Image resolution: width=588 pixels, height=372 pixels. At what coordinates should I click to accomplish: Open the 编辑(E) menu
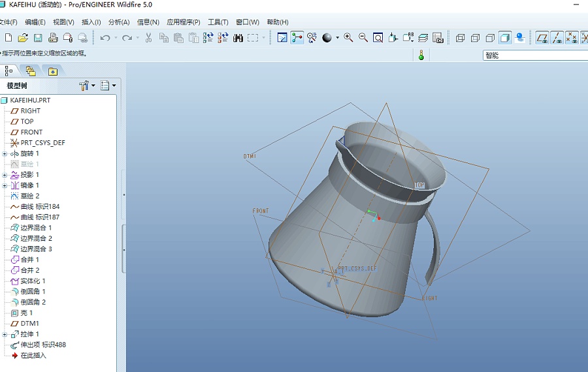pyautogui.click(x=35, y=22)
